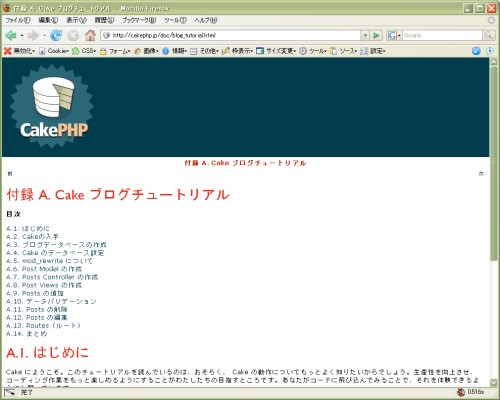The image size is (500, 400).
Task: Click the Forward navigation arrow
Action: point(33,35)
